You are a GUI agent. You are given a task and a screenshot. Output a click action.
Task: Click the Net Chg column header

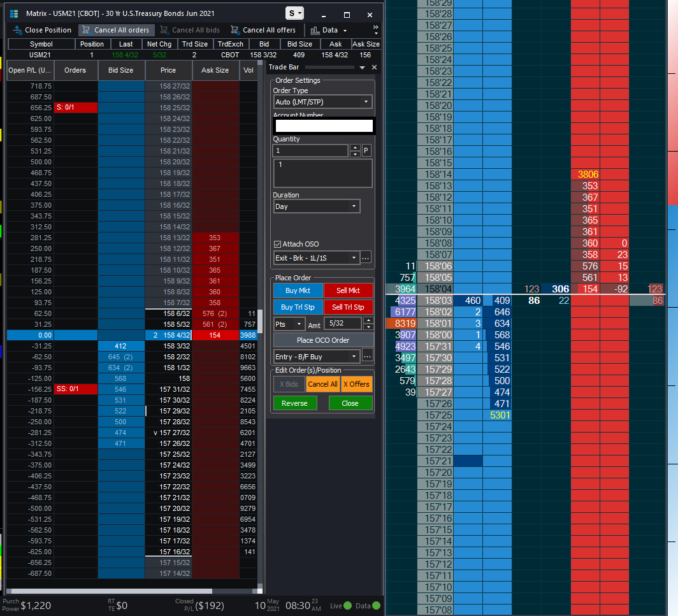(159, 44)
